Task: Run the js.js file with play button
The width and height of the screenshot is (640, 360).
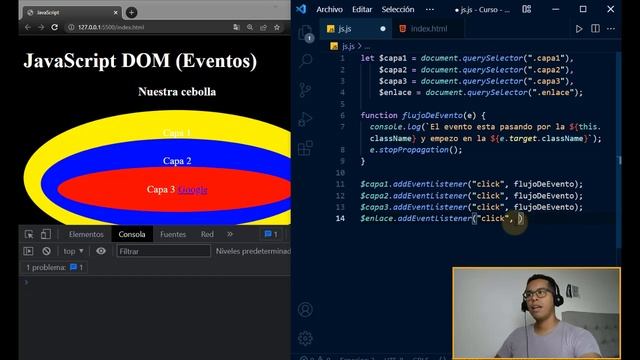Action: click(x=579, y=29)
